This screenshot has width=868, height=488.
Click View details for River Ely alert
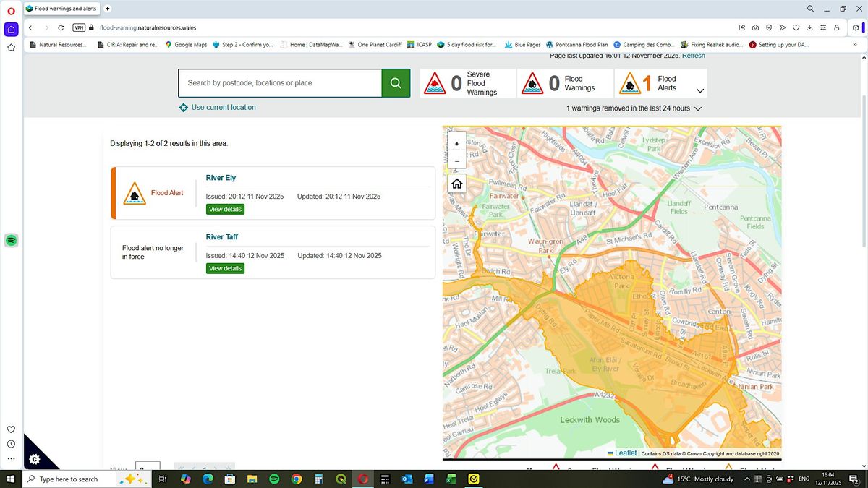click(225, 209)
